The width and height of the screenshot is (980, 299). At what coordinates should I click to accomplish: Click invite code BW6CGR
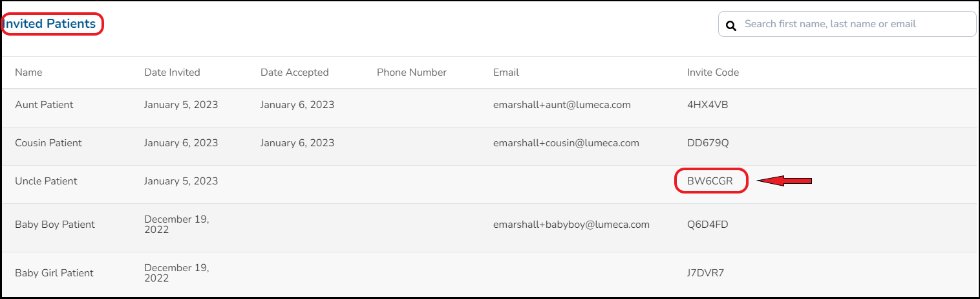tap(710, 181)
